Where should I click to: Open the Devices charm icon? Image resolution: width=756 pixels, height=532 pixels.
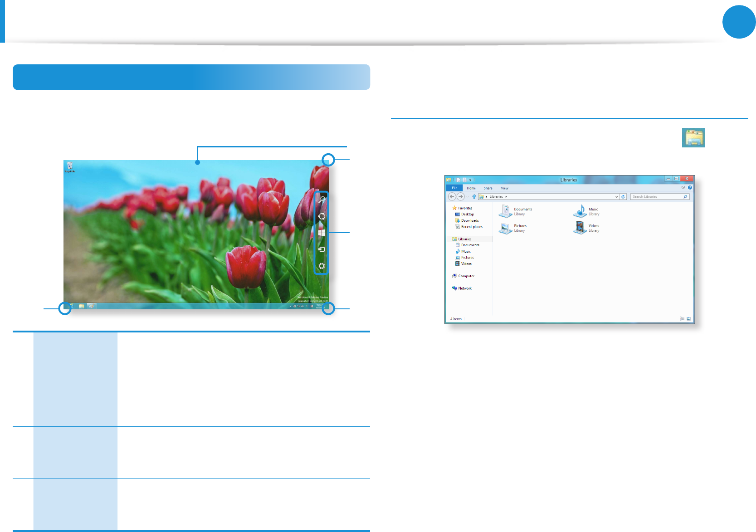click(x=322, y=249)
